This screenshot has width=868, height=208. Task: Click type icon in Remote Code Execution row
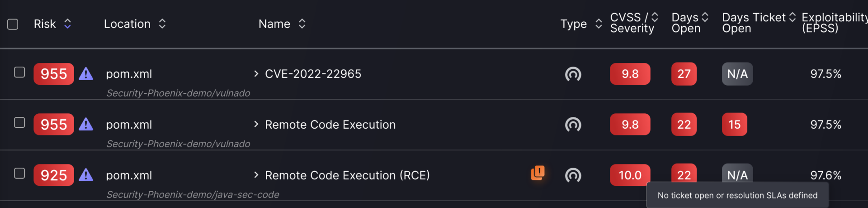coord(573,125)
